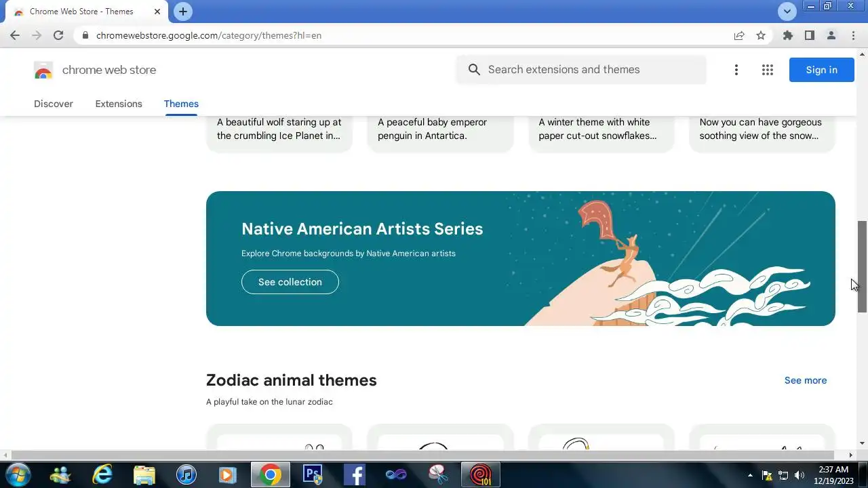Viewport: 868px width, 488px height.
Task: Select the Themes tab
Action: click(x=181, y=104)
